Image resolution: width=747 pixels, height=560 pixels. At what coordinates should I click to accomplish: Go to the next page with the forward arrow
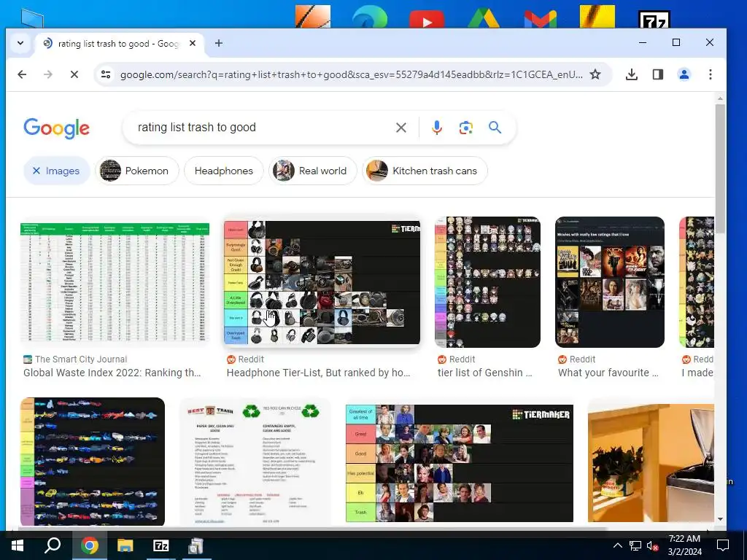[47, 74]
